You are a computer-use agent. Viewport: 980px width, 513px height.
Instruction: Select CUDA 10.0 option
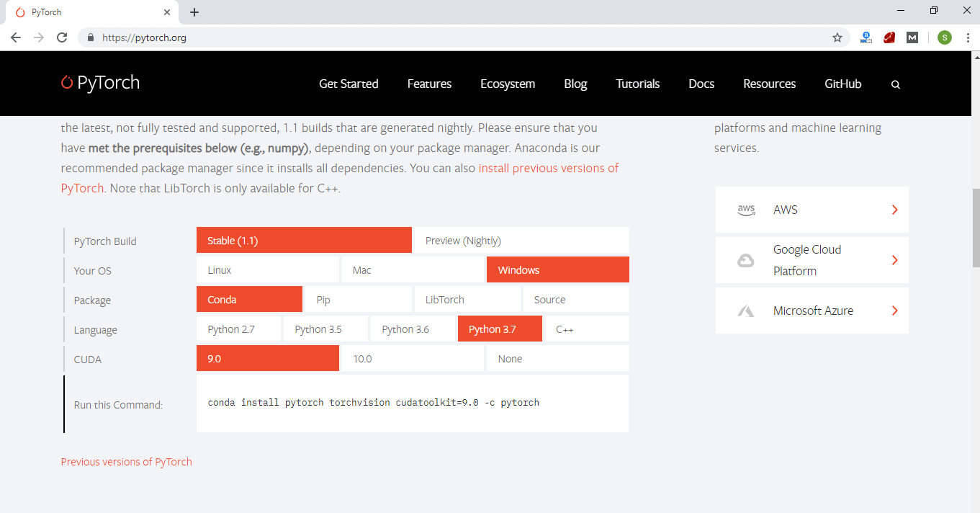(413, 359)
